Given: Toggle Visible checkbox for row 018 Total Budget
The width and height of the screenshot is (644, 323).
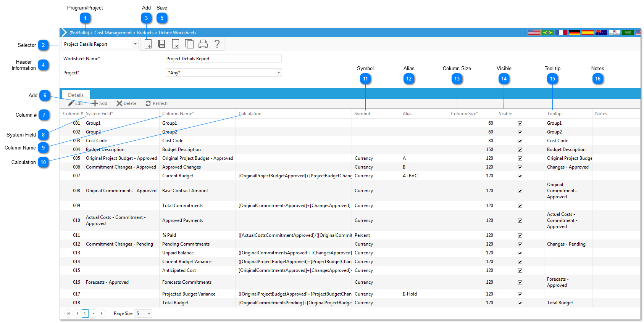Looking at the screenshot, I should [x=520, y=303].
